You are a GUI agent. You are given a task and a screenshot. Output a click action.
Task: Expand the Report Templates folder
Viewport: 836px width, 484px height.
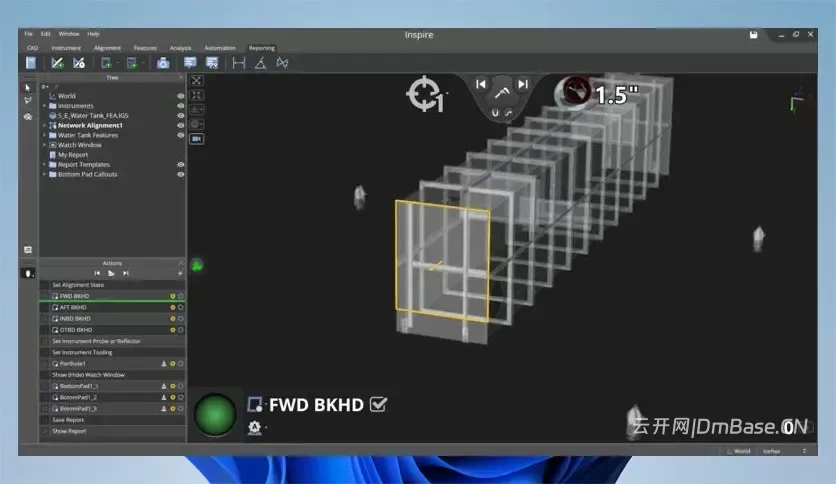[45, 165]
